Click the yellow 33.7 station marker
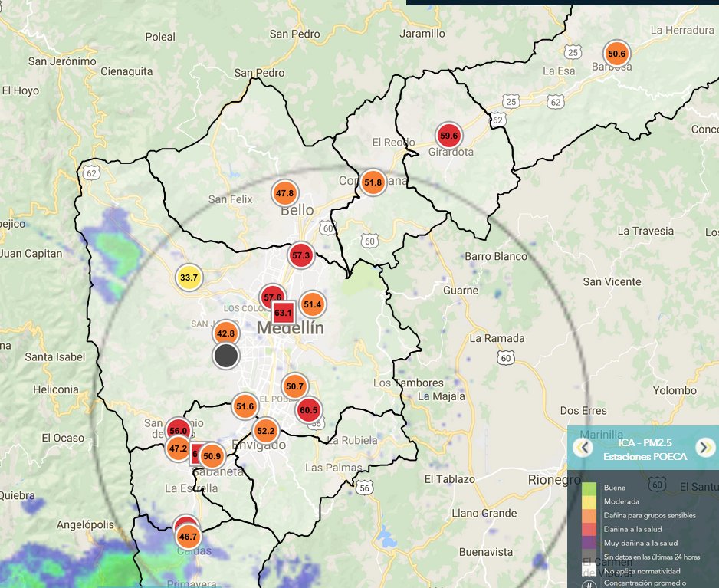The height and width of the screenshot is (588, 719). (x=189, y=278)
